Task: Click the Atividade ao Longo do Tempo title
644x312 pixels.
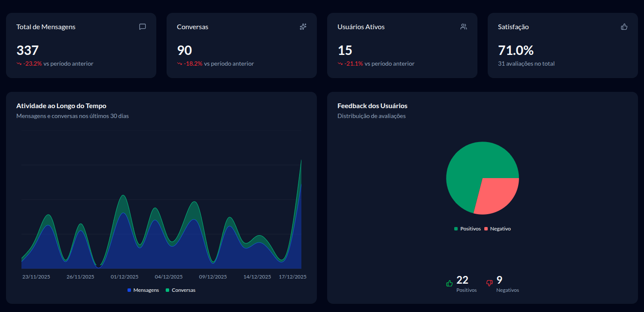Action: tap(61, 106)
